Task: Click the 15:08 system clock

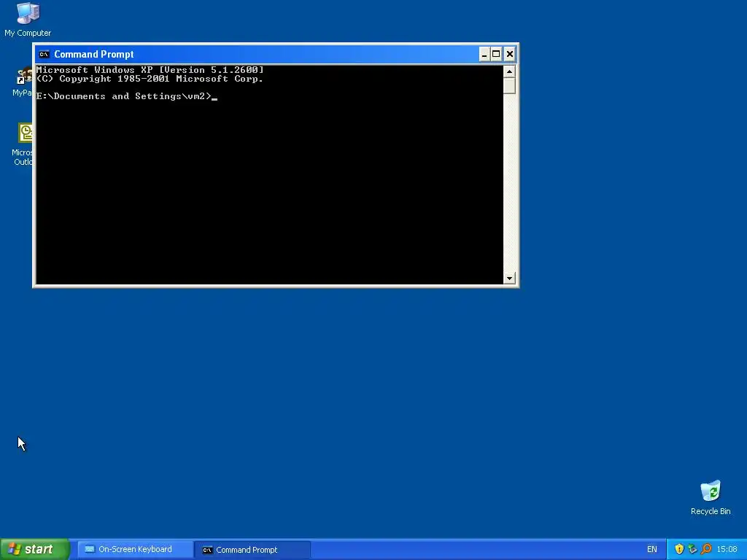Action: (727, 550)
